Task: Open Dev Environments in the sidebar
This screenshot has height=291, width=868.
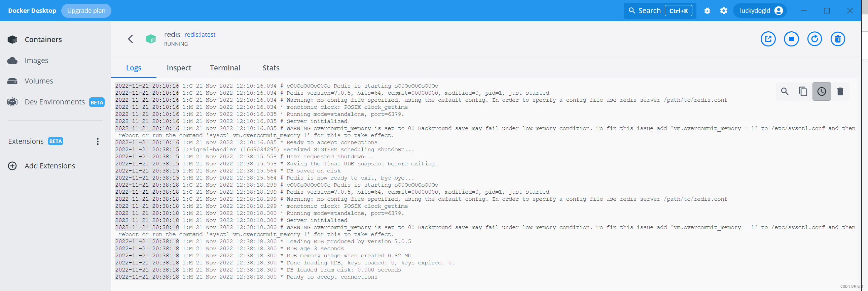Action: click(55, 102)
